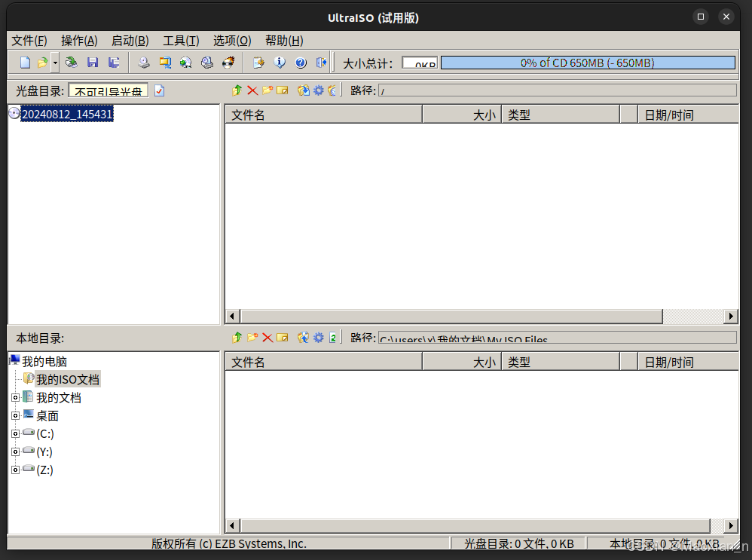
Task: Click the Make CD image drive icon
Action: (x=144, y=63)
